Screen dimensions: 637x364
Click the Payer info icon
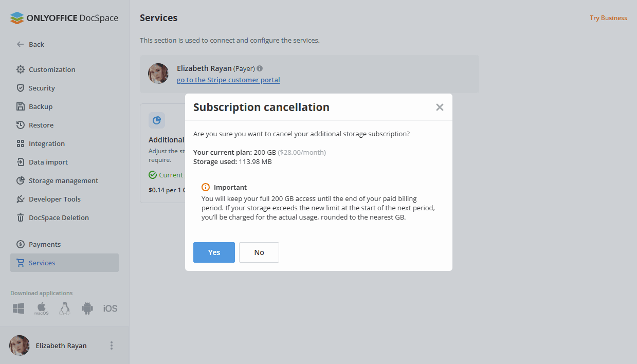[260, 68]
